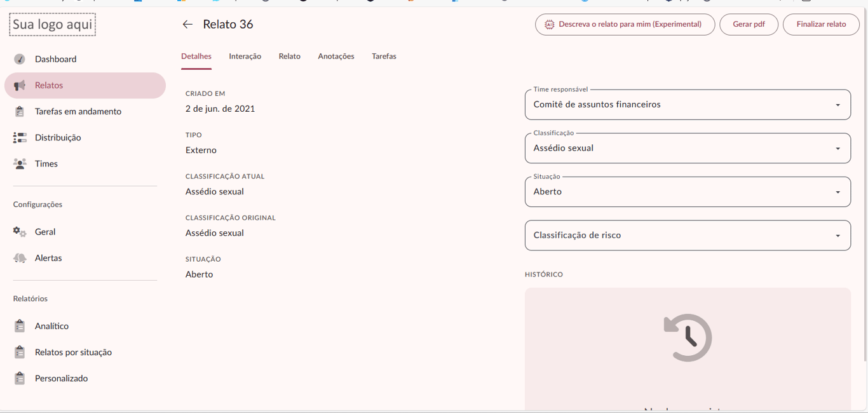Click the Tarefas em andamento clipboard icon

[20, 112]
